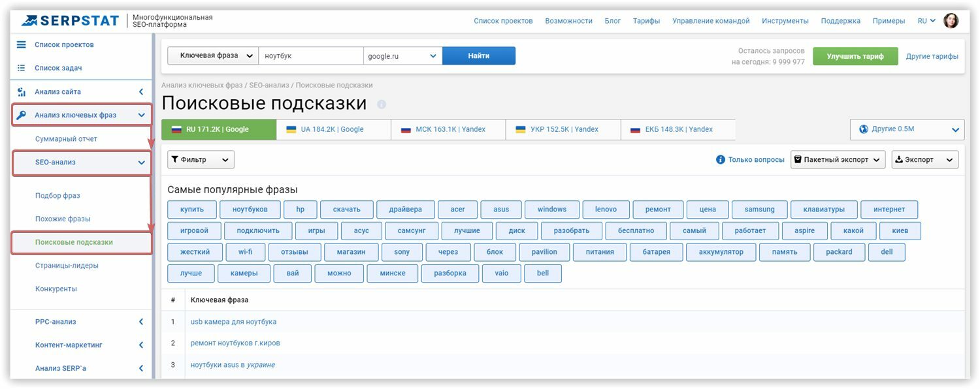
Task: Click the wi-fi popular phrase tag
Action: click(x=245, y=252)
